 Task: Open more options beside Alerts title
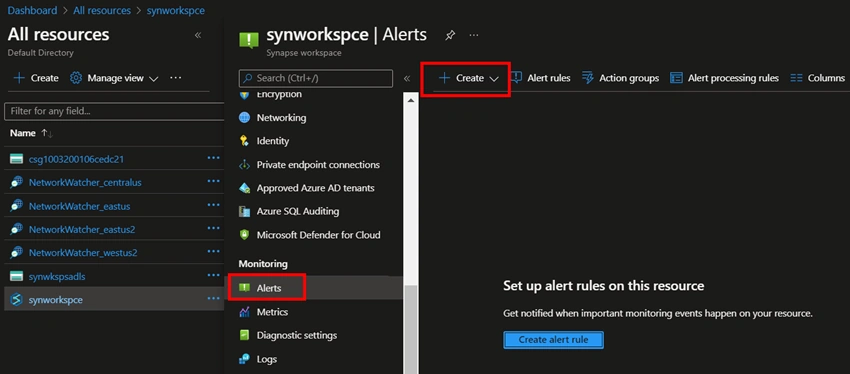pyautogui.click(x=474, y=35)
